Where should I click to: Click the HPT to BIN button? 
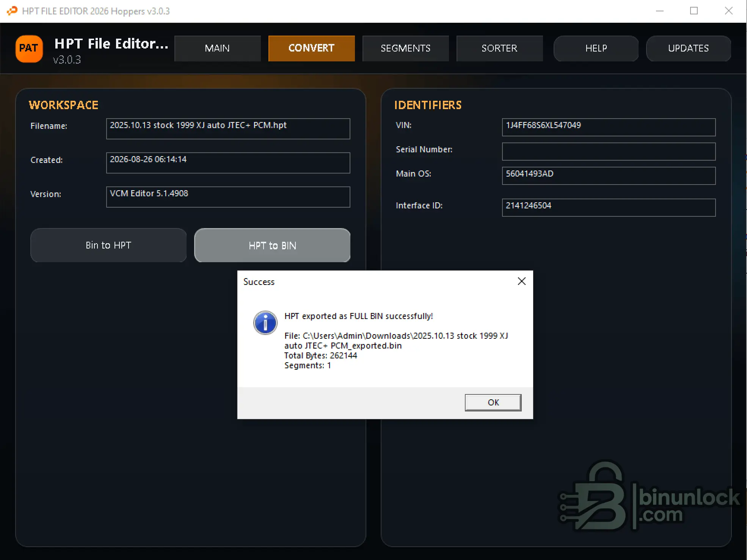pyautogui.click(x=272, y=245)
